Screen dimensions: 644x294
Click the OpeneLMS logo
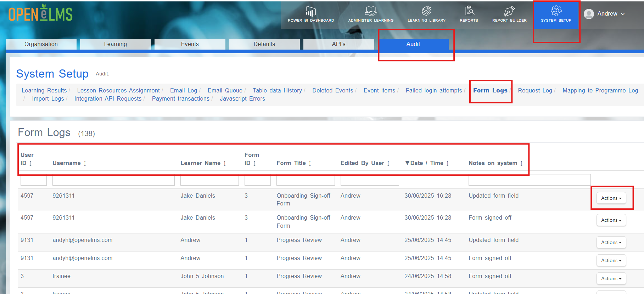[x=40, y=13]
